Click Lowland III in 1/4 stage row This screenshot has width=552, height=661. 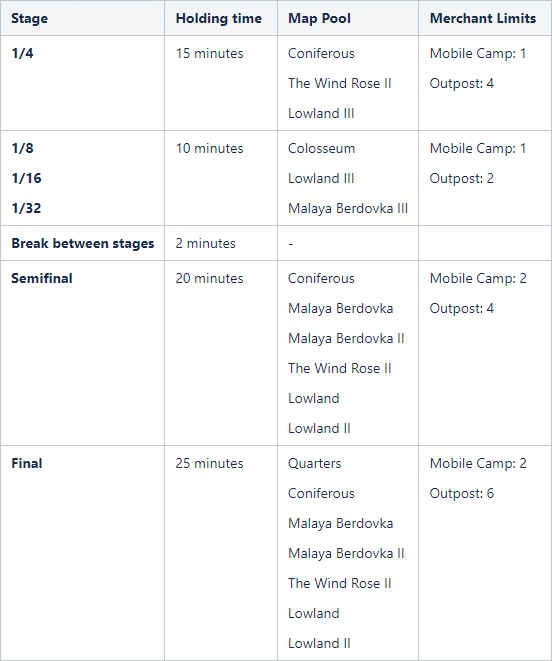click(x=321, y=113)
